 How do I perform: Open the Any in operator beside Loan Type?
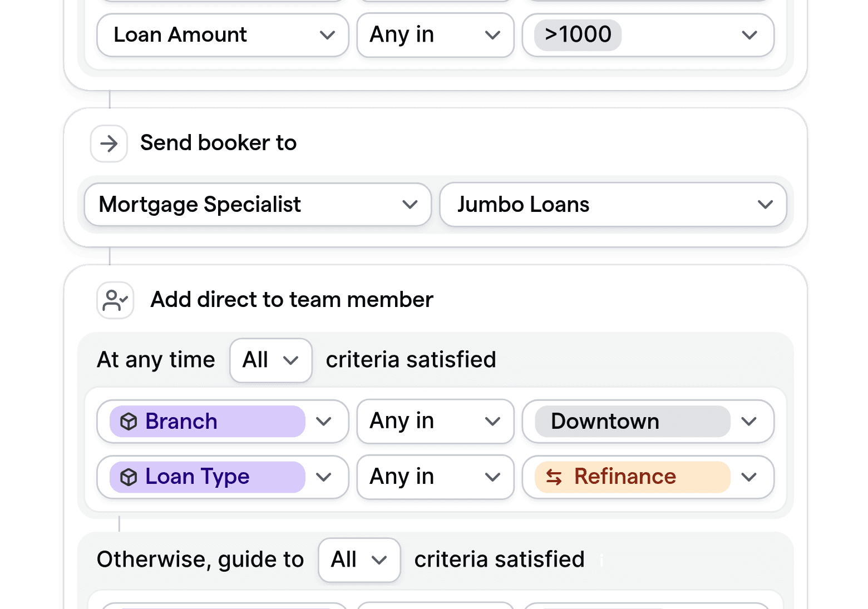(x=492, y=477)
